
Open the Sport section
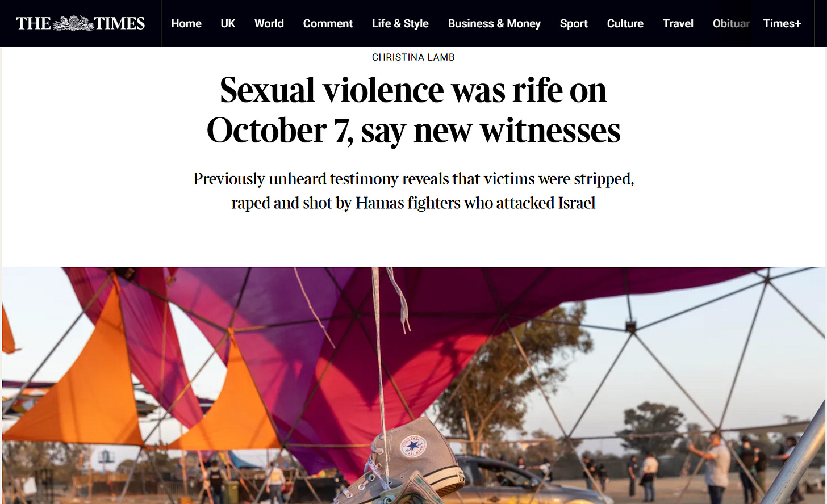[x=574, y=23]
